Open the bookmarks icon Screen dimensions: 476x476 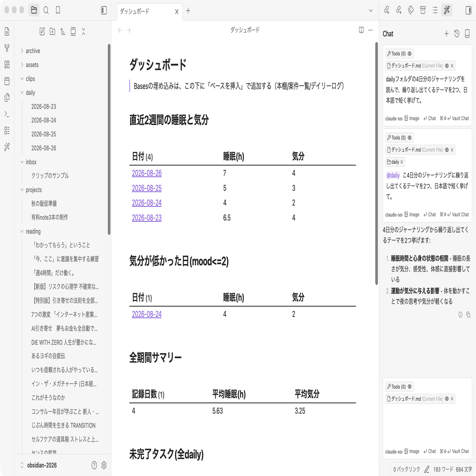[58, 10]
